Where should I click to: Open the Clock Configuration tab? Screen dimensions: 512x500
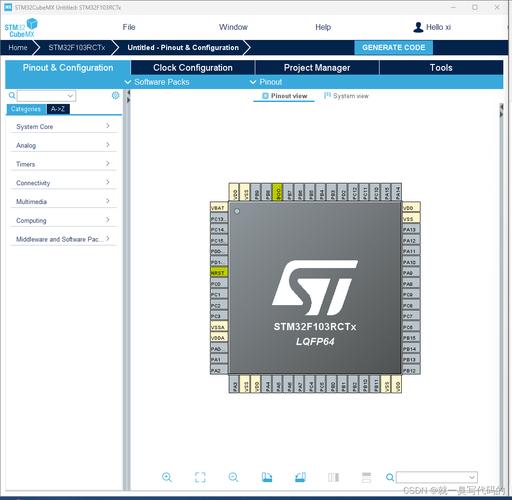click(x=193, y=68)
